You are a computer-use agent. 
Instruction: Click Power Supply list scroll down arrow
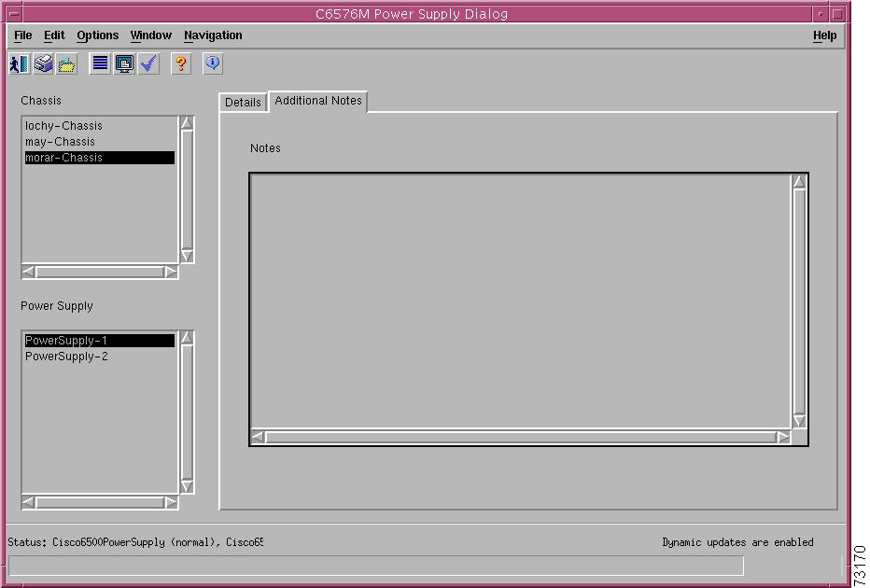point(187,486)
